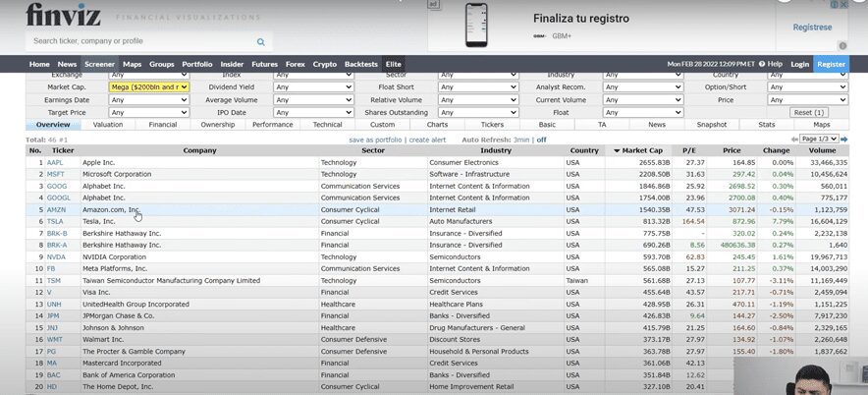The image size is (868, 395).
Task: Click the search magnifier icon
Action: 261,42
